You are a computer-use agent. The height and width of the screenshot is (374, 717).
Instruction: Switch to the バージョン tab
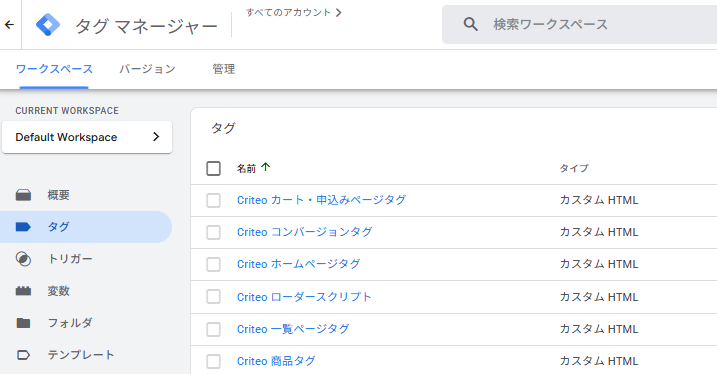tap(147, 69)
